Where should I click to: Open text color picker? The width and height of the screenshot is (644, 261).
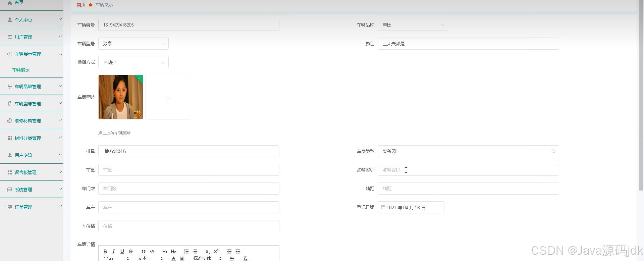(x=173, y=258)
